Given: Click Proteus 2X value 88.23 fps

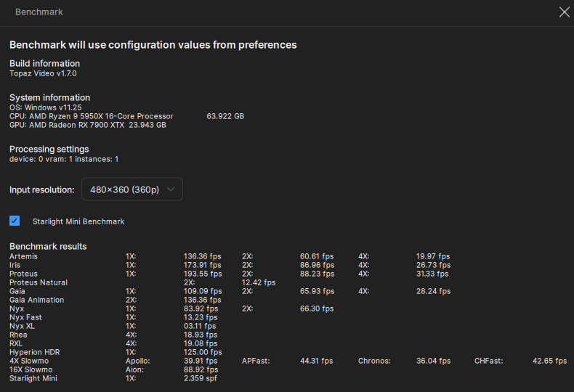Looking at the screenshot, I should click(x=318, y=274).
